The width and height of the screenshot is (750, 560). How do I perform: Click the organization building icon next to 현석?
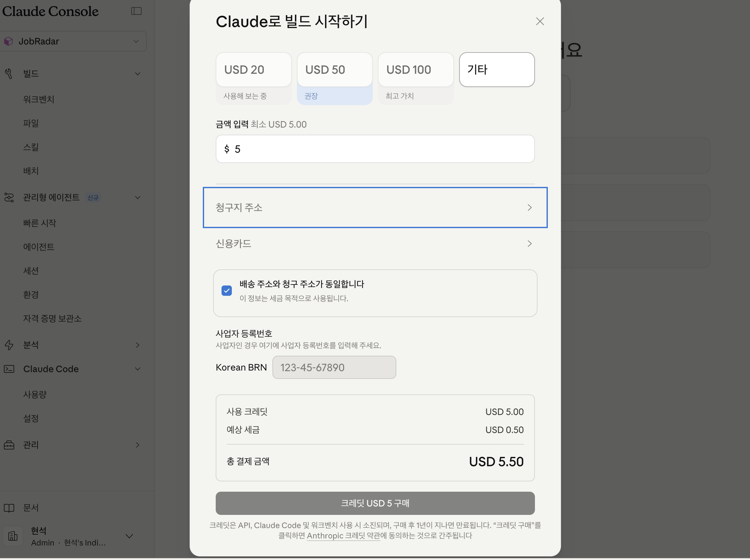pos(13,536)
